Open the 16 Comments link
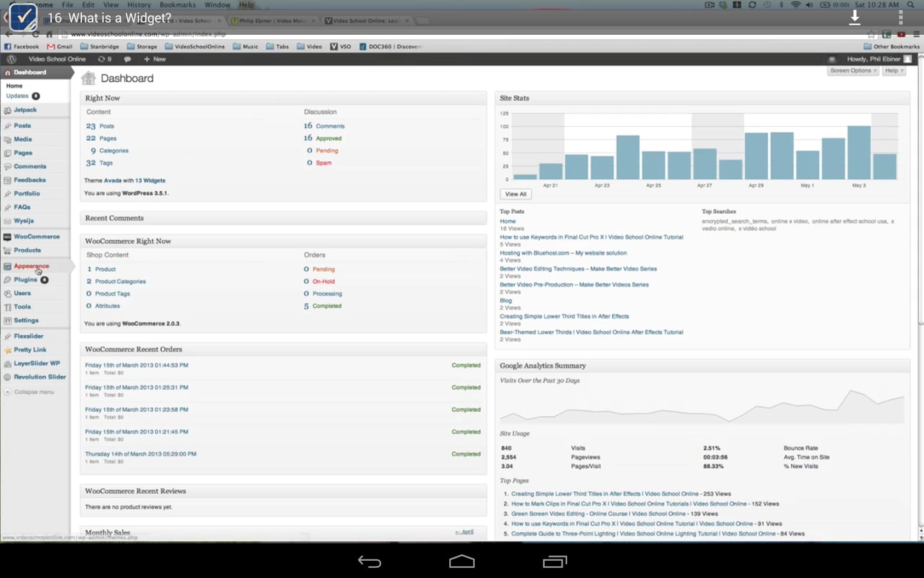Viewport: 924px width, 578px height. [324, 126]
